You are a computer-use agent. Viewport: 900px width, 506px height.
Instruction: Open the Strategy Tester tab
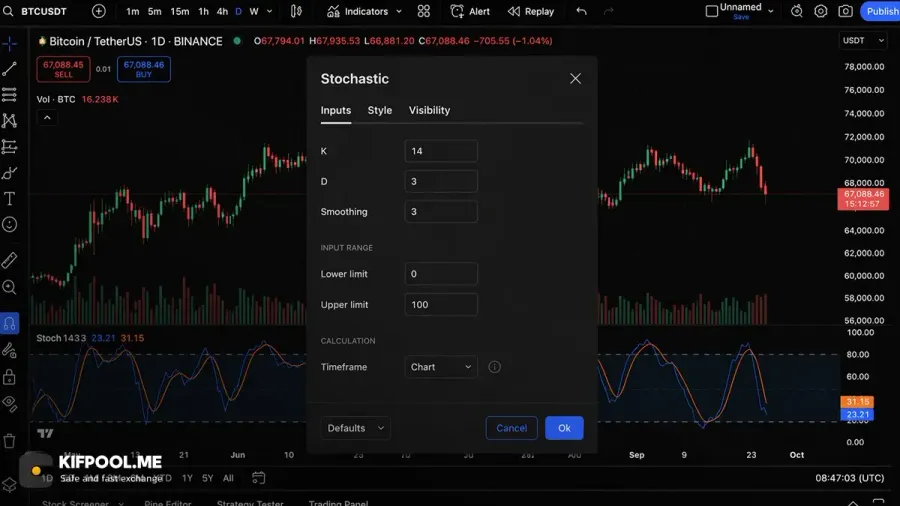click(x=250, y=503)
